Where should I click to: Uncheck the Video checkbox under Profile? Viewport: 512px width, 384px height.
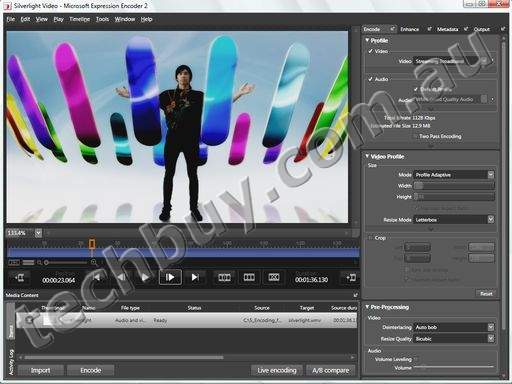tap(370, 51)
